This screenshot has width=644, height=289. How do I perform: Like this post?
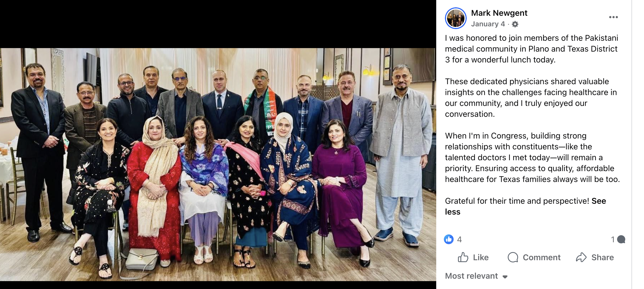pos(473,257)
